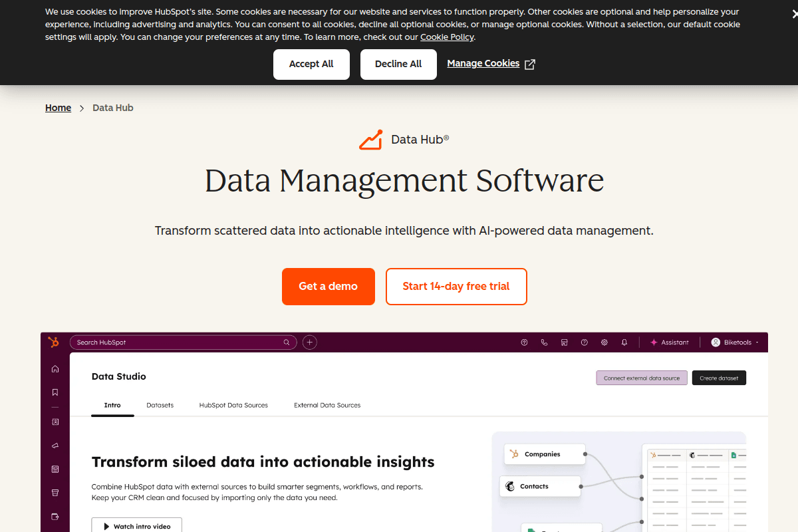Click the orange Data Hub chart logo

point(371,140)
